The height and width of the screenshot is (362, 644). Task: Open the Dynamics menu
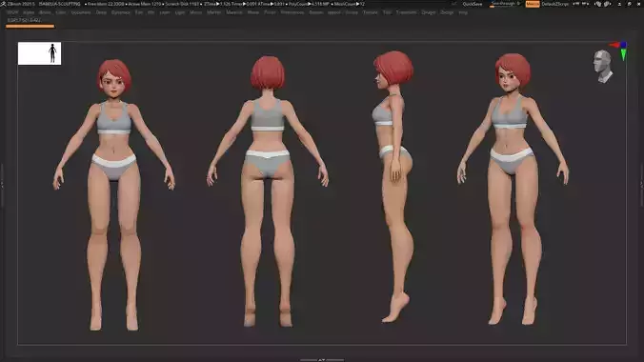pos(120,12)
